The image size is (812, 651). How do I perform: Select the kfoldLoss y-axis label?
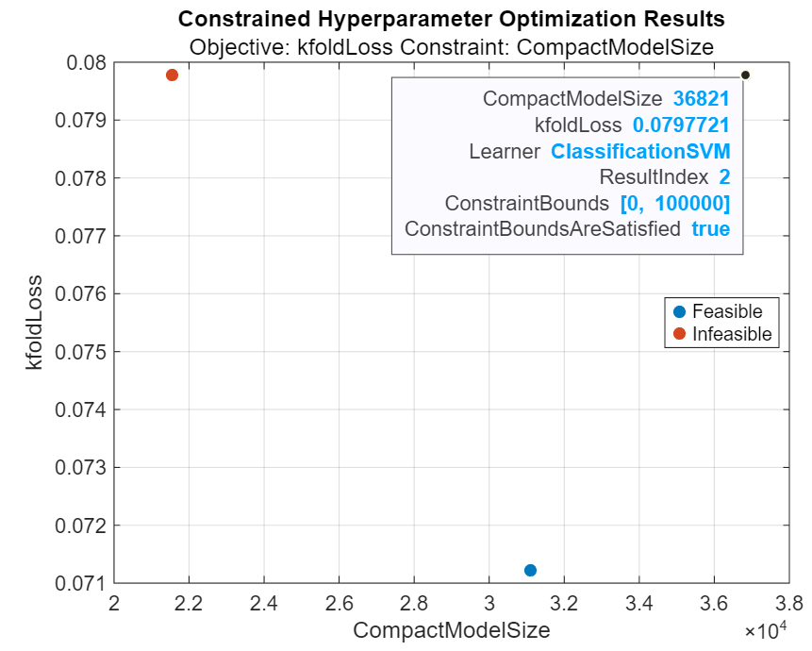click(35, 323)
